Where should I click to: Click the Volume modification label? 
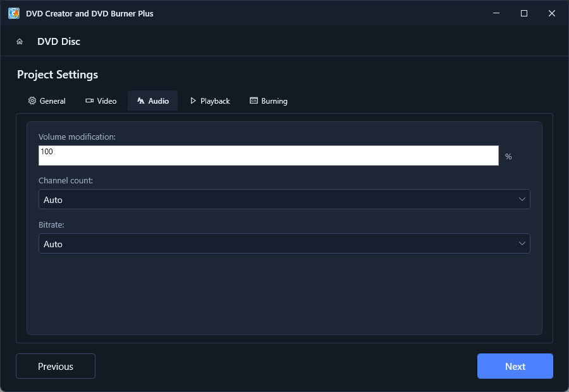pyautogui.click(x=77, y=137)
